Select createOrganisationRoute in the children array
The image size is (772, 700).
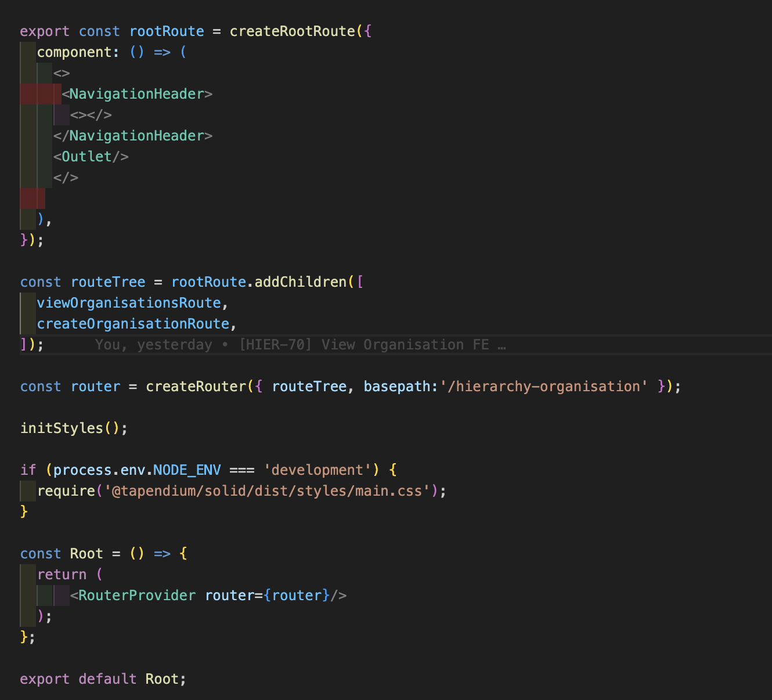(x=133, y=324)
